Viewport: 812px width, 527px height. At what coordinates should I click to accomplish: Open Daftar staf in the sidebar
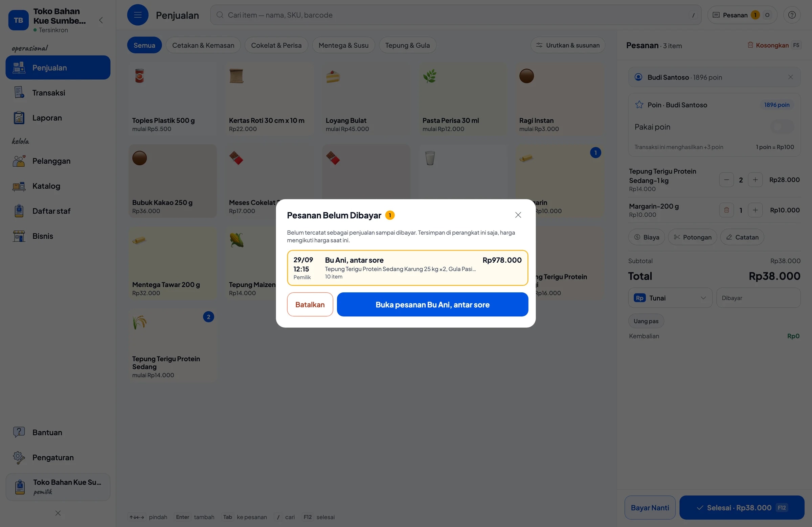[58, 211]
